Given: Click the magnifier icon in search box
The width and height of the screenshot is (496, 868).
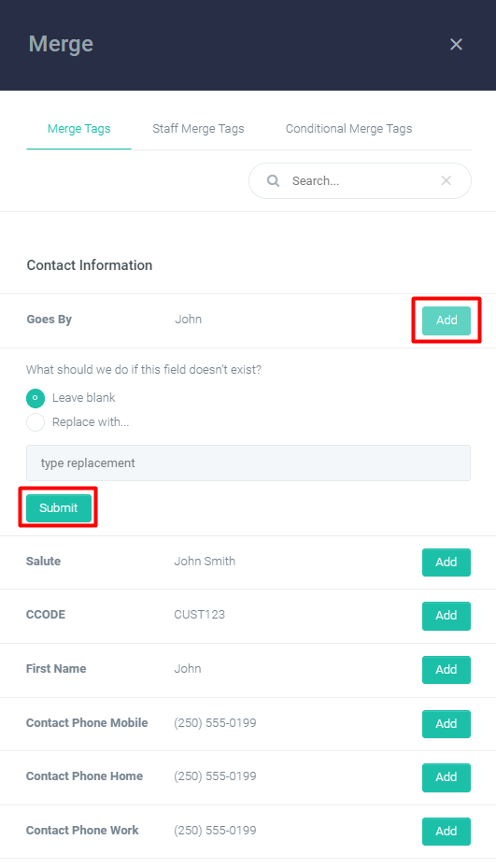Looking at the screenshot, I should pos(273,180).
